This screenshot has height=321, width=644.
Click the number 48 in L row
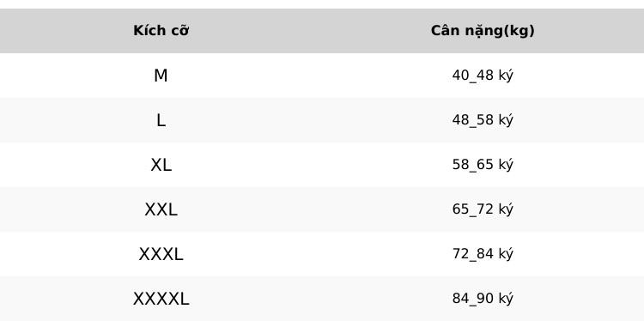[x=460, y=120]
